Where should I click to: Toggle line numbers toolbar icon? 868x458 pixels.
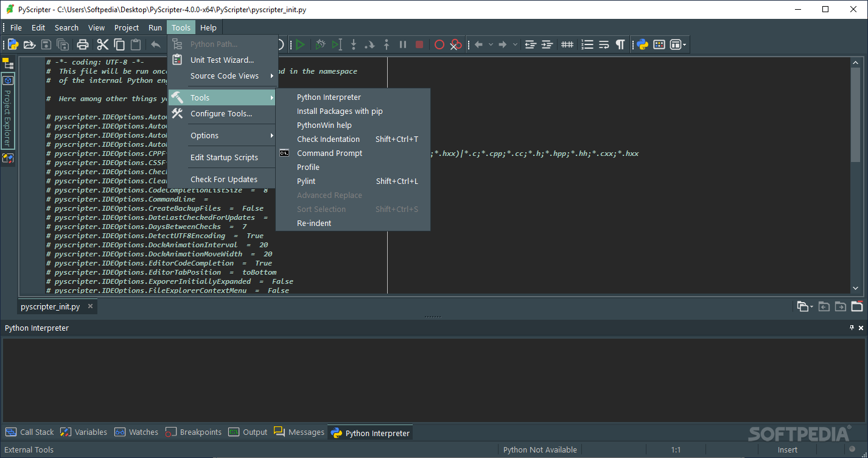(x=587, y=44)
